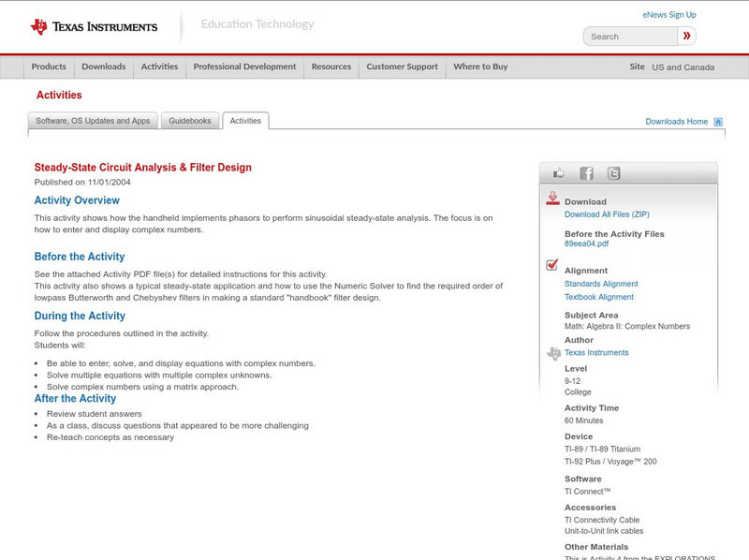Change site region US and Canada

[x=683, y=67]
